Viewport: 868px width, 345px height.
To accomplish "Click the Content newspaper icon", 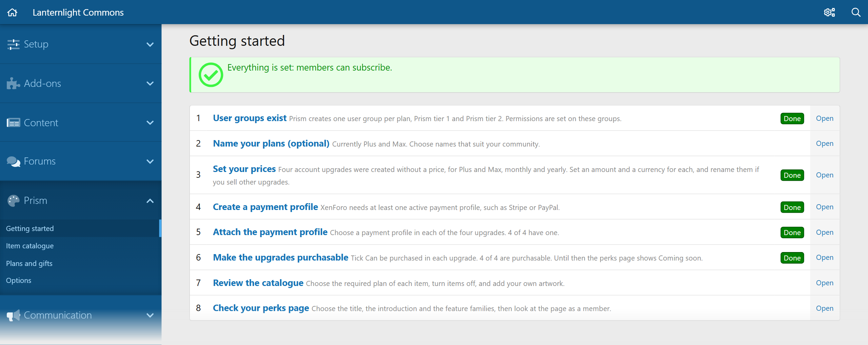I will coord(13,122).
